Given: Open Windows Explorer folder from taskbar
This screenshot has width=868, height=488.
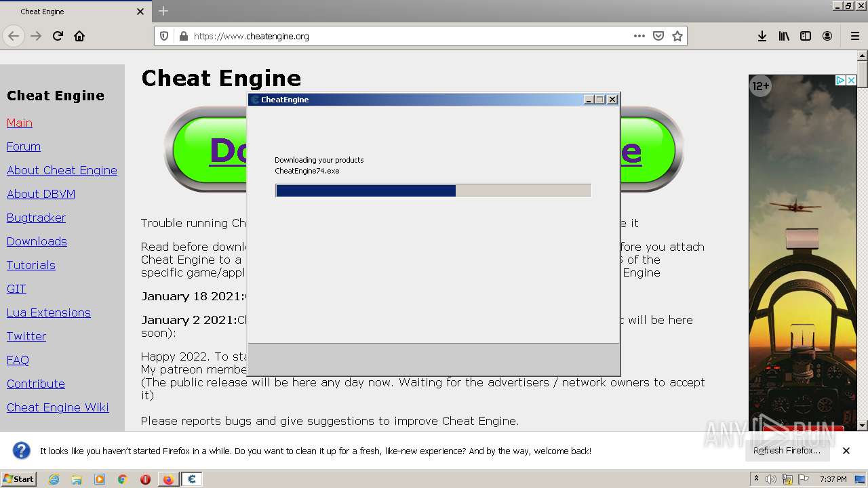Looking at the screenshot, I should pyautogui.click(x=77, y=479).
